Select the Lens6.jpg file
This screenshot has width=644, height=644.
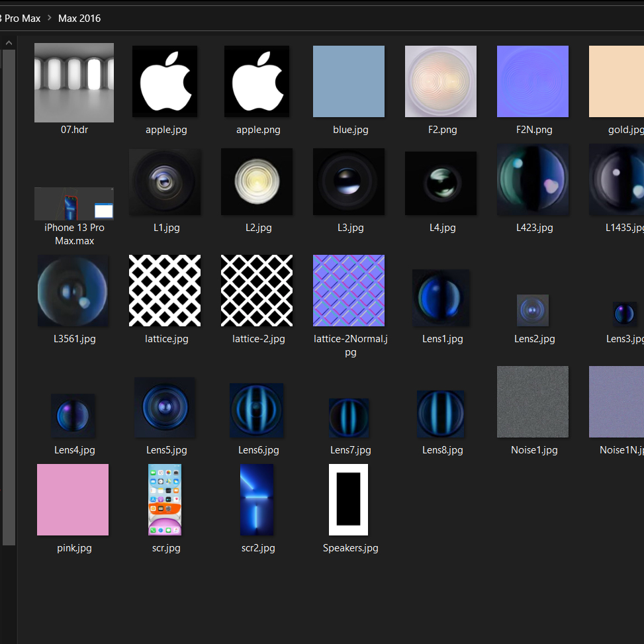(x=257, y=410)
